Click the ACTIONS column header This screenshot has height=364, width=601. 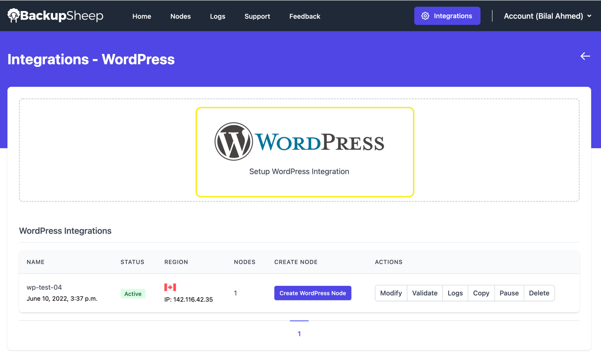389,262
